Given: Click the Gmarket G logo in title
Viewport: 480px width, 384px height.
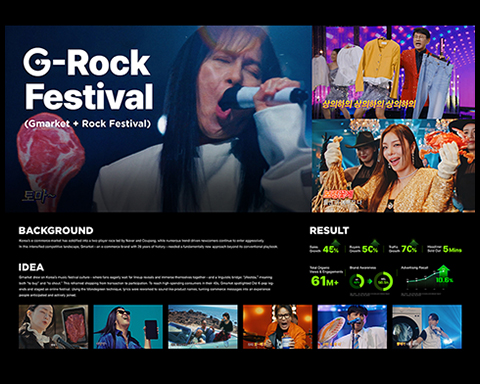Looking at the screenshot, I should [x=37, y=62].
